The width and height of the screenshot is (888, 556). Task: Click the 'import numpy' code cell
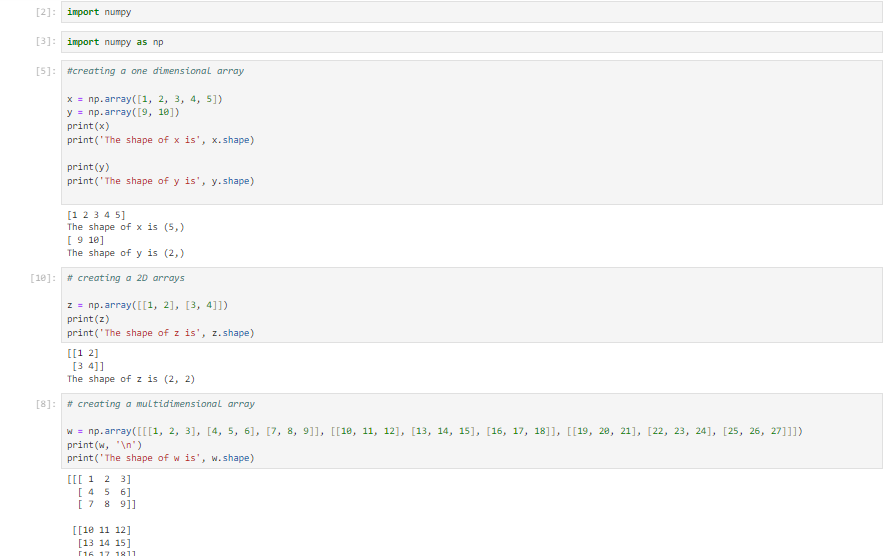click(471, 12)
